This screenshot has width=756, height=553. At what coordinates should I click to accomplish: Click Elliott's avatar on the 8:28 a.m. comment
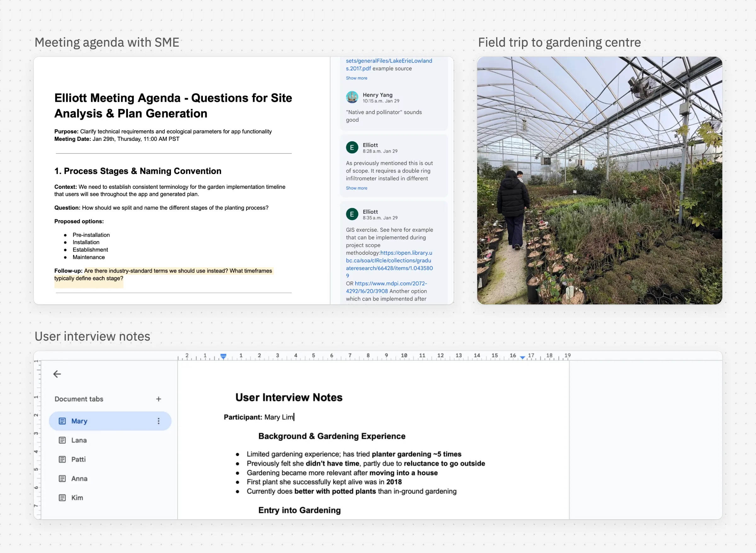[x=352, y=147]
